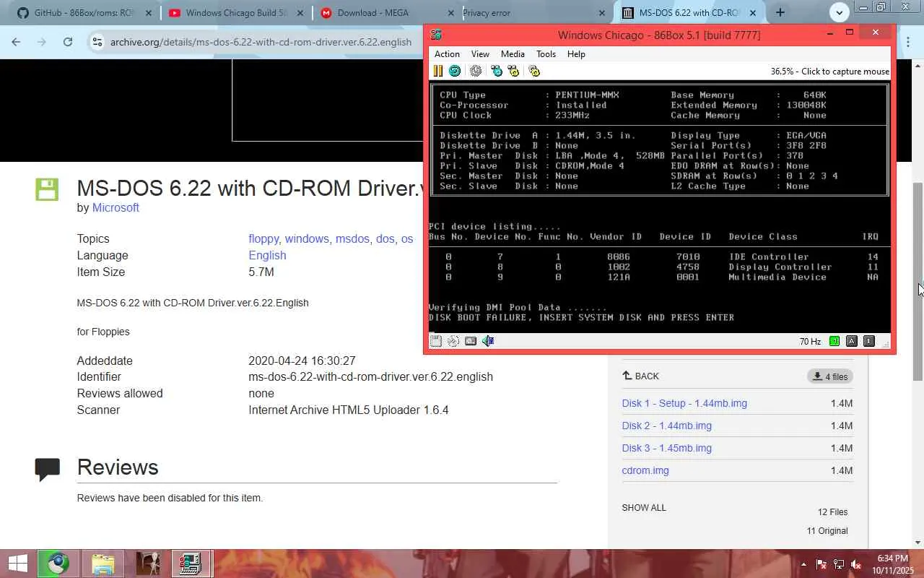Screen dimensions: 924x578
Task: Open a new browser tab
Action: 780,12
